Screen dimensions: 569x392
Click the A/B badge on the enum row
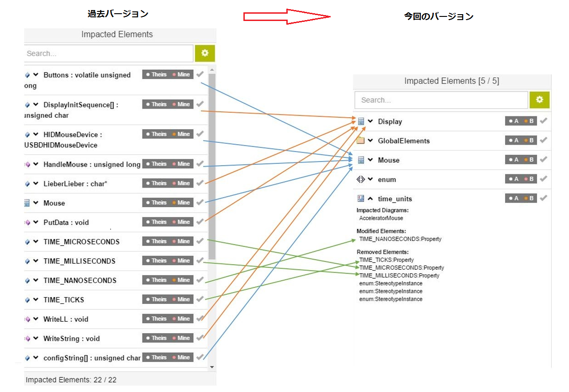tap(521, 179)
